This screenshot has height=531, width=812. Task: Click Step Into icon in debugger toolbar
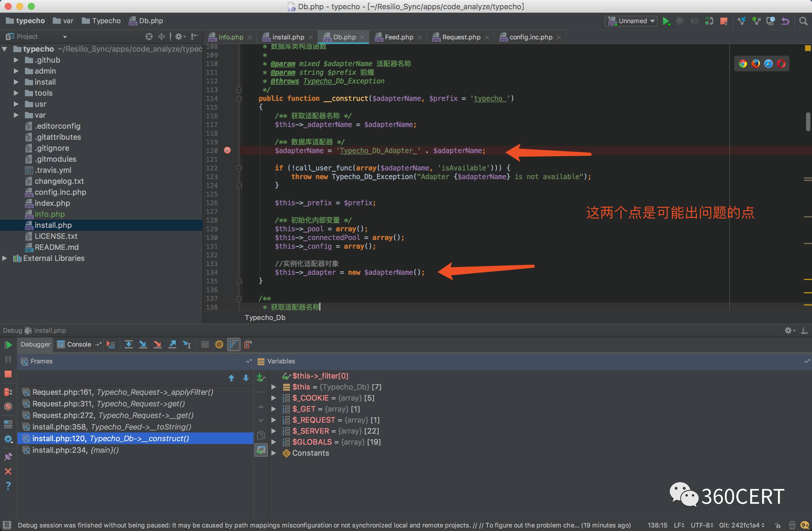tap(143, 344)
